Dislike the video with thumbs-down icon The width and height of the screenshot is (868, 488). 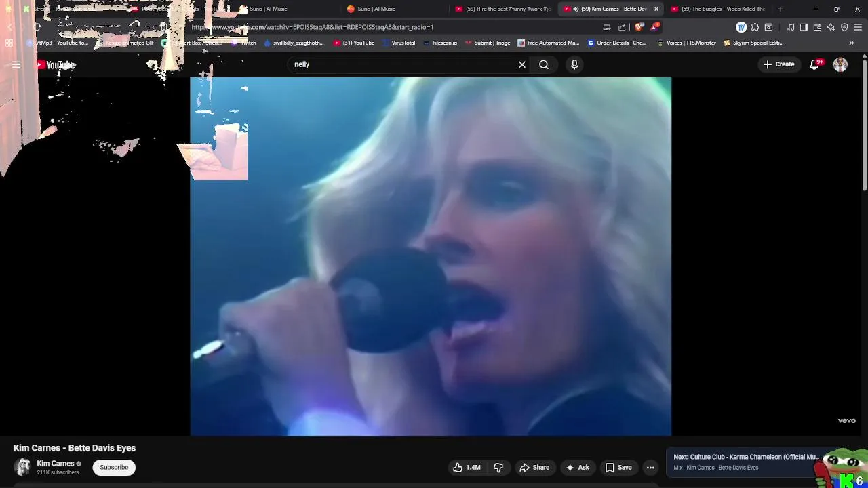[498, 467]
